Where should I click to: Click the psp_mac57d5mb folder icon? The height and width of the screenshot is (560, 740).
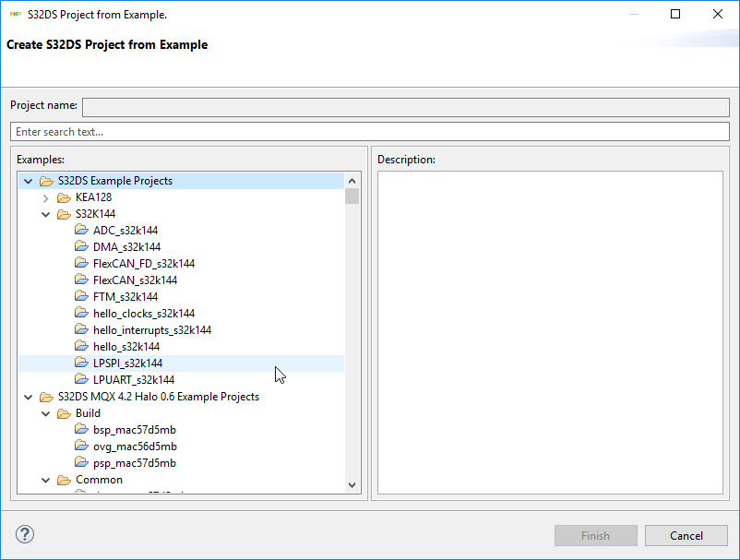pos(81,462)
